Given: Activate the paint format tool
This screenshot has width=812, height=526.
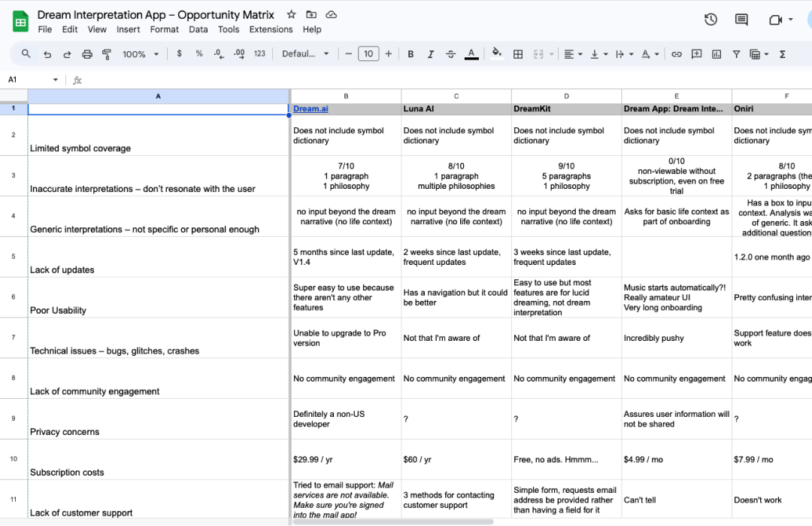Looking at the screenshot, I should (x=107, y=54).
